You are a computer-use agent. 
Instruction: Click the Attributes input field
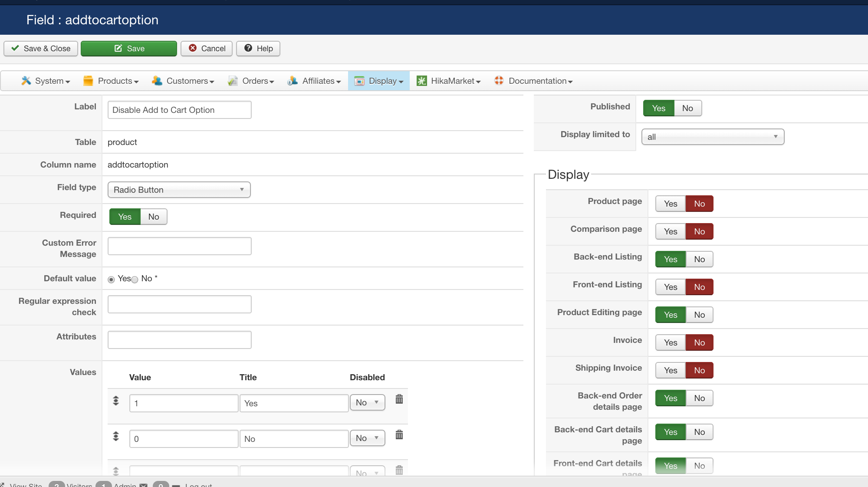point(179,340)
